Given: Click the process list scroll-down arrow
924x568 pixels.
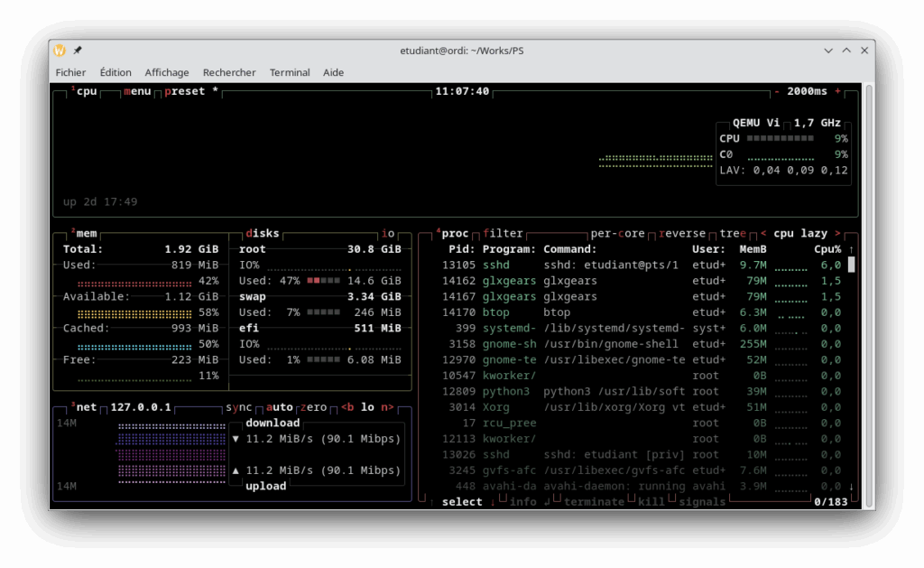Looking at the screenshot, I should tap(851, 487).
